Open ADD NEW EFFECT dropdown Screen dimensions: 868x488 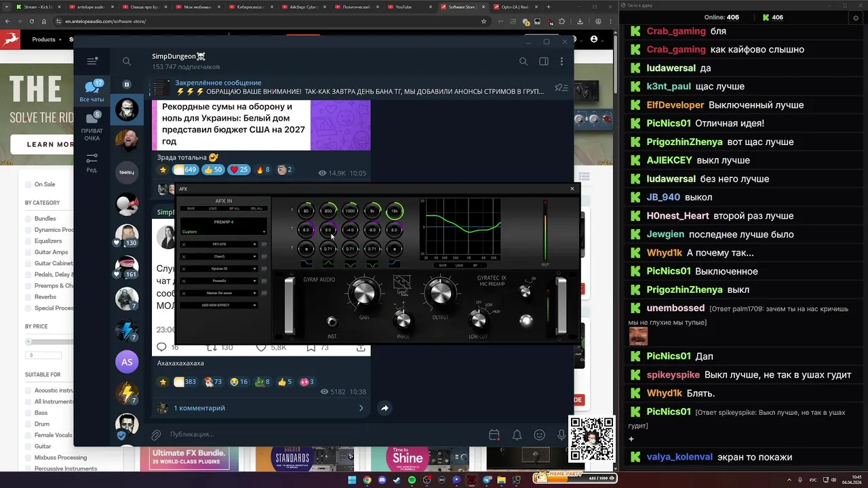pos(219,305)
